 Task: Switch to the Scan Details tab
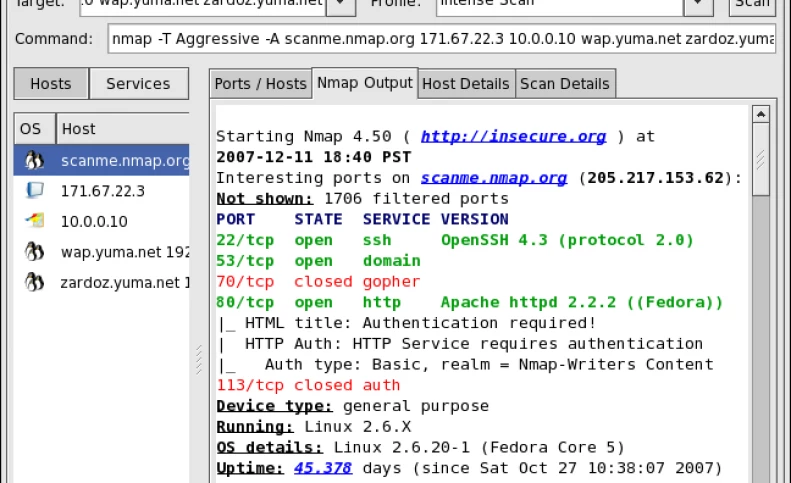click(x=565, y=84)
